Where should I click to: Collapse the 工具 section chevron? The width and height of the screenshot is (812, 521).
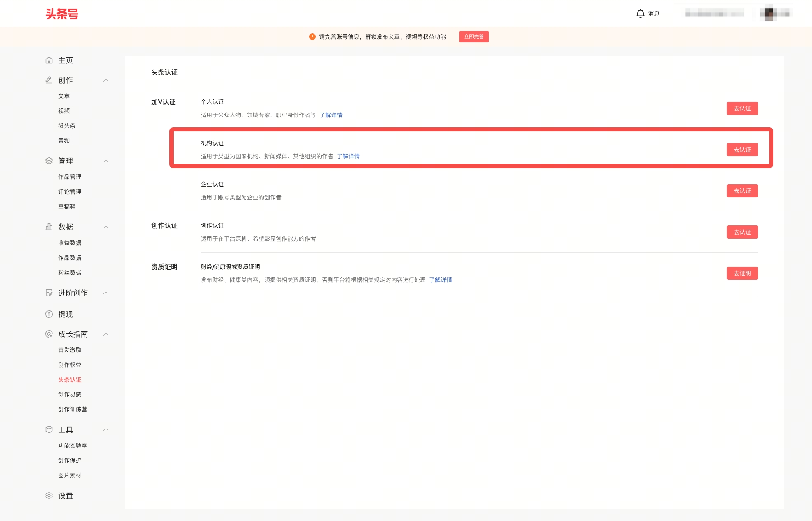coord(106,430)
